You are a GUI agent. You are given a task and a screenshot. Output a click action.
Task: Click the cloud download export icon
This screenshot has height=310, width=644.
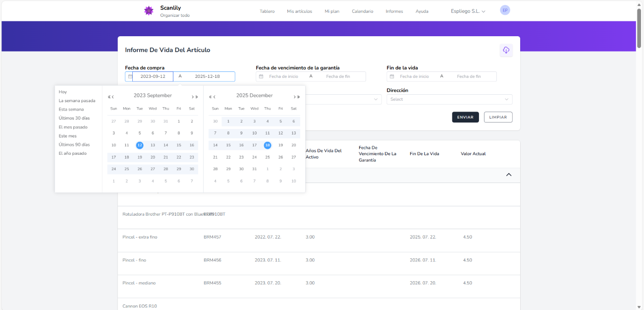pos(506,50)
